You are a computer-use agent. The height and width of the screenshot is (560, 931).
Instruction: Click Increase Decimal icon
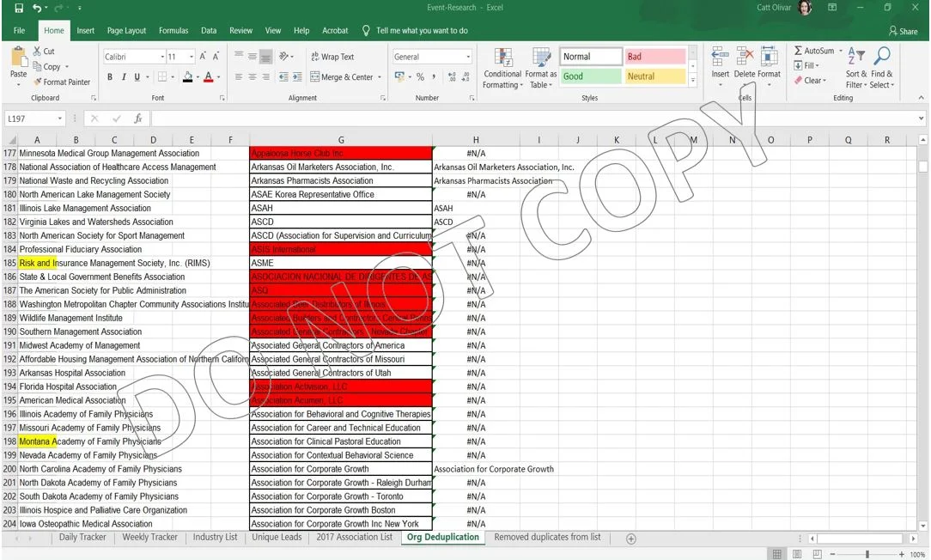pos(452,76)
